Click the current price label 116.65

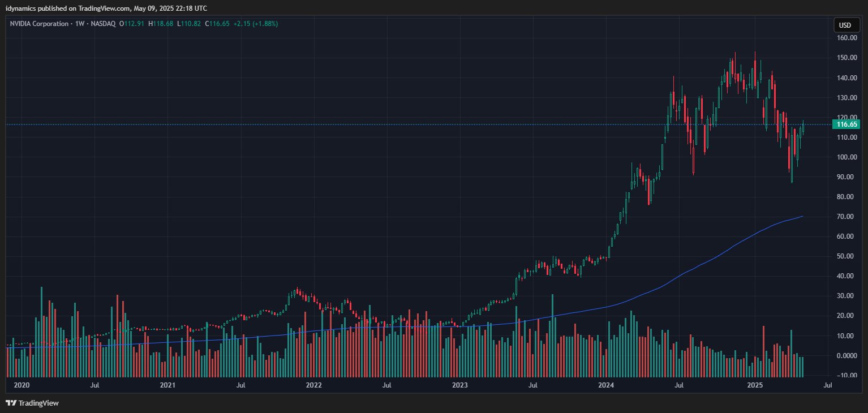(x=846, y=124)
